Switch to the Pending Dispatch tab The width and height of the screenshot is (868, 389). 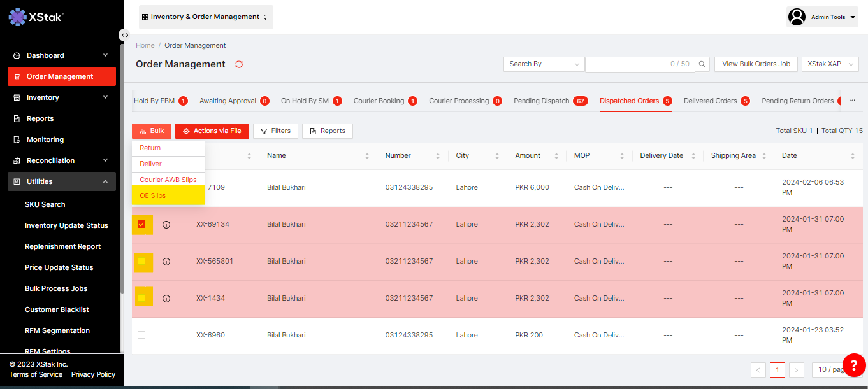point(541,101)
